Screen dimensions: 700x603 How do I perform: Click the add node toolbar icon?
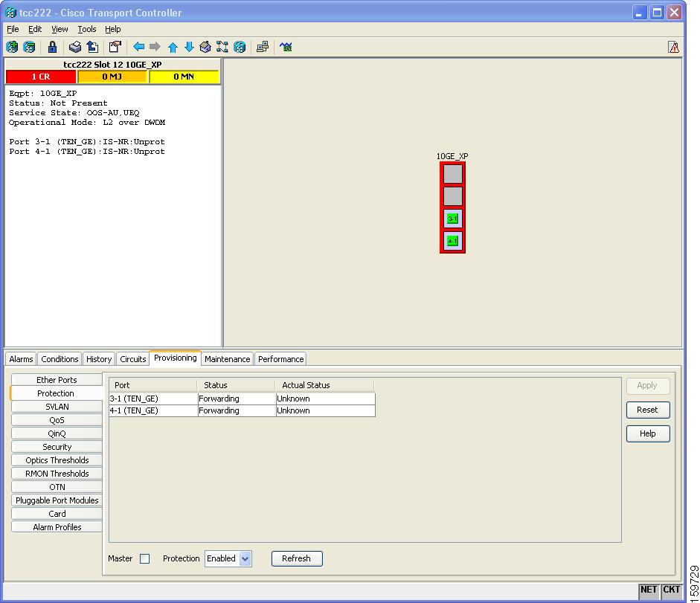click(x=13, y=47)
